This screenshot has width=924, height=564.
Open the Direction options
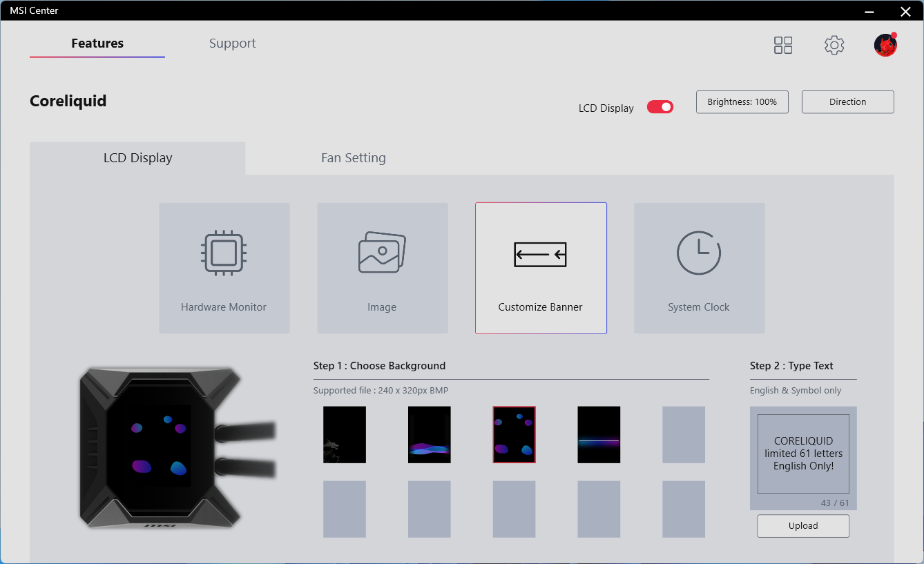(847, 102)
